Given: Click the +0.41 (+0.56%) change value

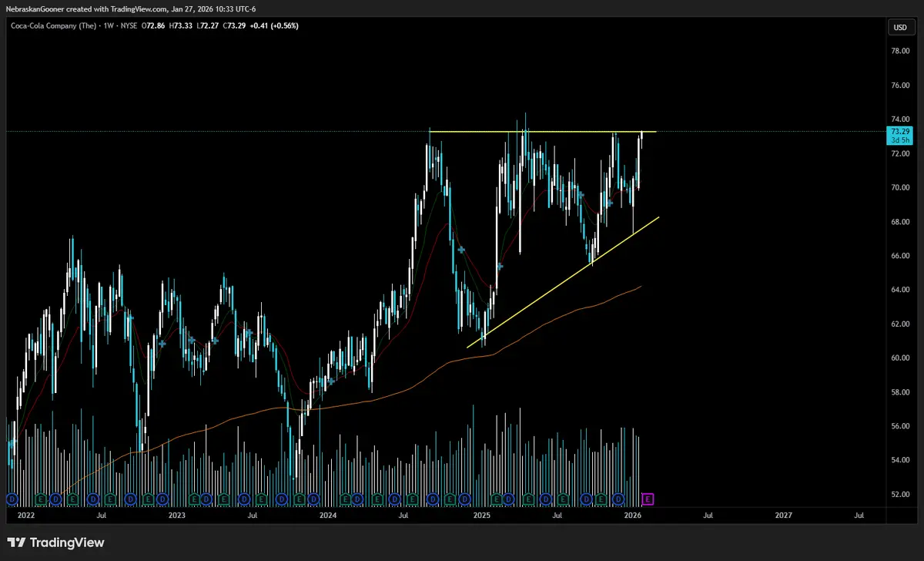Looking at the screenshot, I should [274, 25].
